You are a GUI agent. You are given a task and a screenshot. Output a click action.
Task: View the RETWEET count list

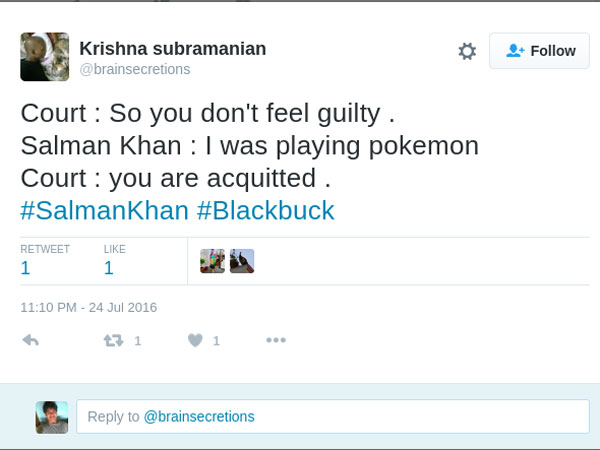pos(45,260)
